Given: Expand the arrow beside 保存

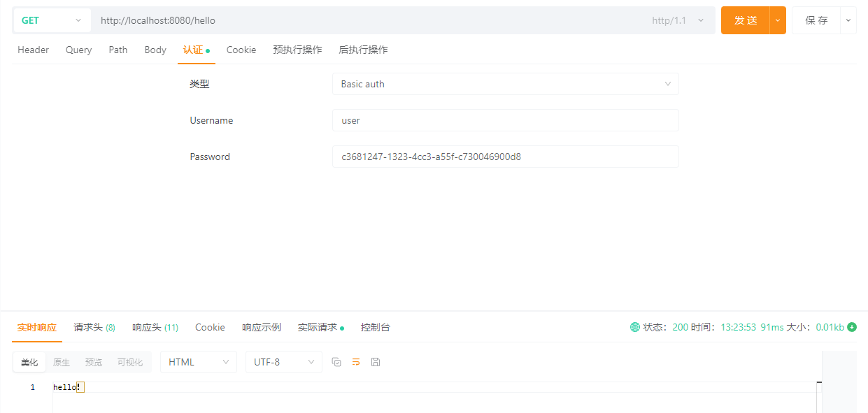Looking at the screenshot, I should click(848, 20).
